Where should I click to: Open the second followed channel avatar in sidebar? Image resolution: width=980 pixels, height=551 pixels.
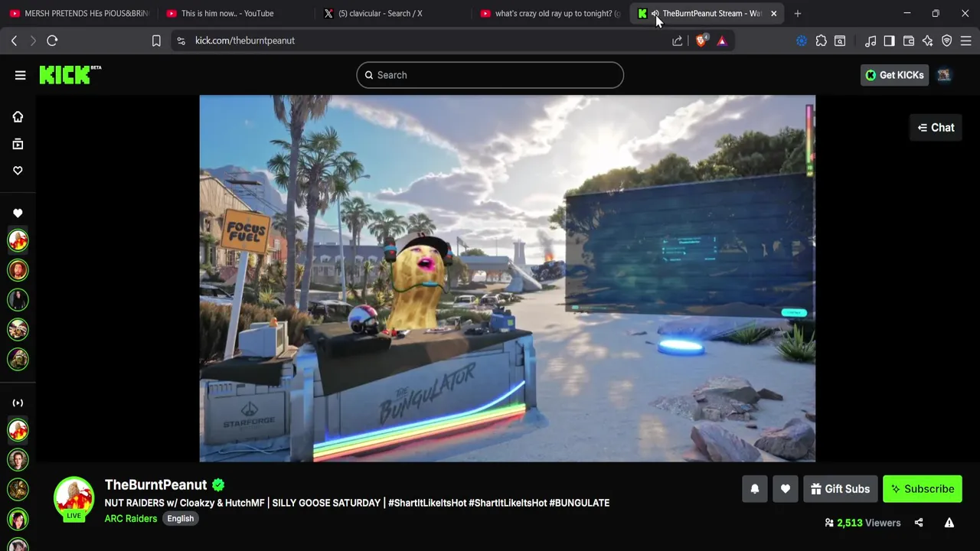(18, 270)
